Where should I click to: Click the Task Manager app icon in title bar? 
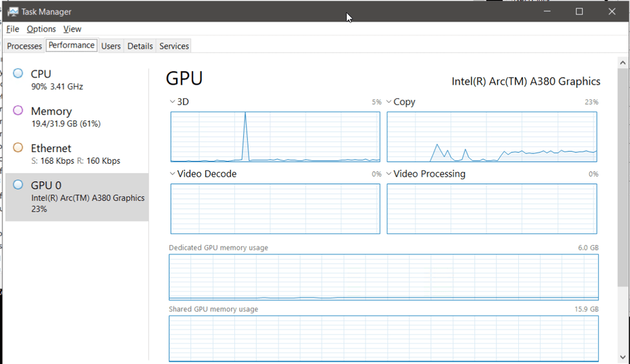[13, 12]
